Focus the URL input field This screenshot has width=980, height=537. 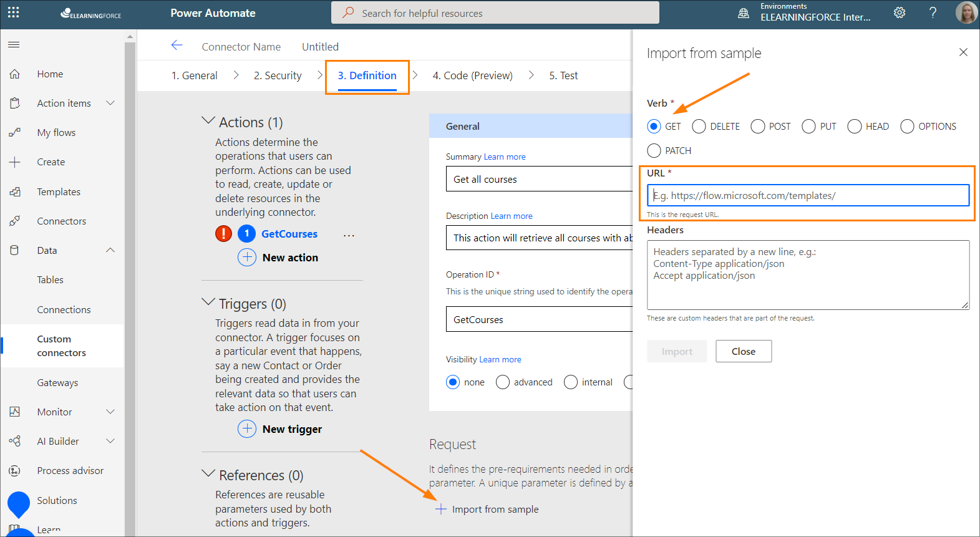coord(808,195)
